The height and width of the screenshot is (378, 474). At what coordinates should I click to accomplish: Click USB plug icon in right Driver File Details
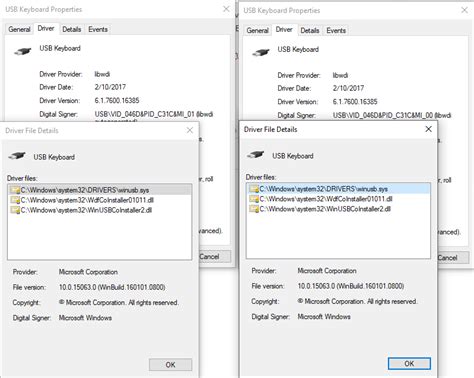click(x=255, y=154)
